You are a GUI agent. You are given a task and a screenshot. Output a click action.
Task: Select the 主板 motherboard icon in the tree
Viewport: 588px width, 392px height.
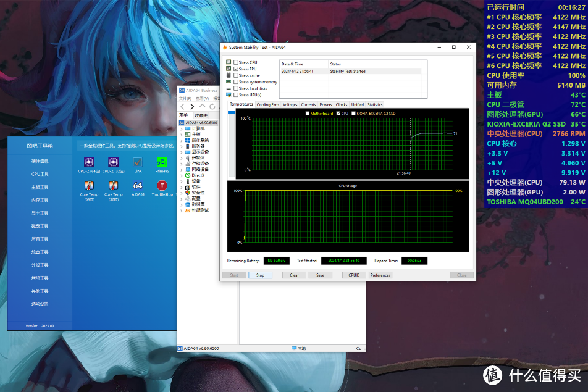click(188, 134)
